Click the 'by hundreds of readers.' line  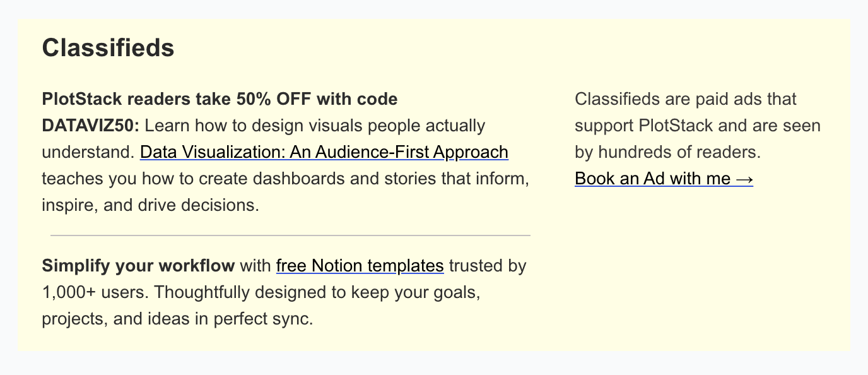(668, 152)
